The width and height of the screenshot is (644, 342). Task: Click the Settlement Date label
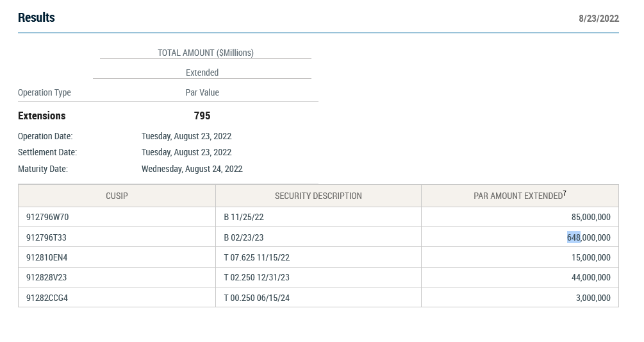click(x=47, y=152)
